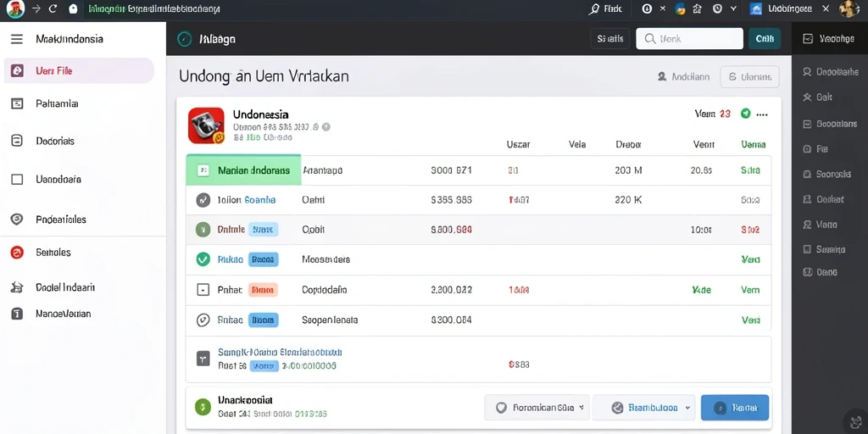Click the green Unackooaiat circle icon
This screenshot has width=868, height=434.
click(x=203, y=407)
